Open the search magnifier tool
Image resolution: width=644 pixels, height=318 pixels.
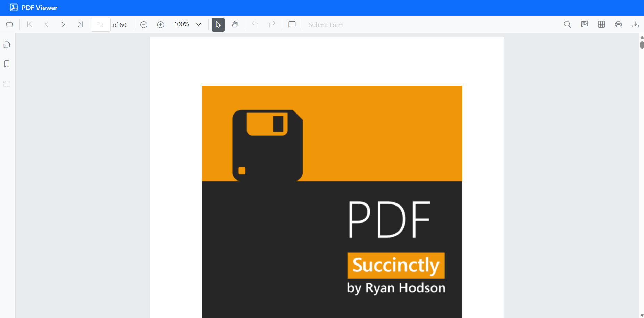(568, 25)
